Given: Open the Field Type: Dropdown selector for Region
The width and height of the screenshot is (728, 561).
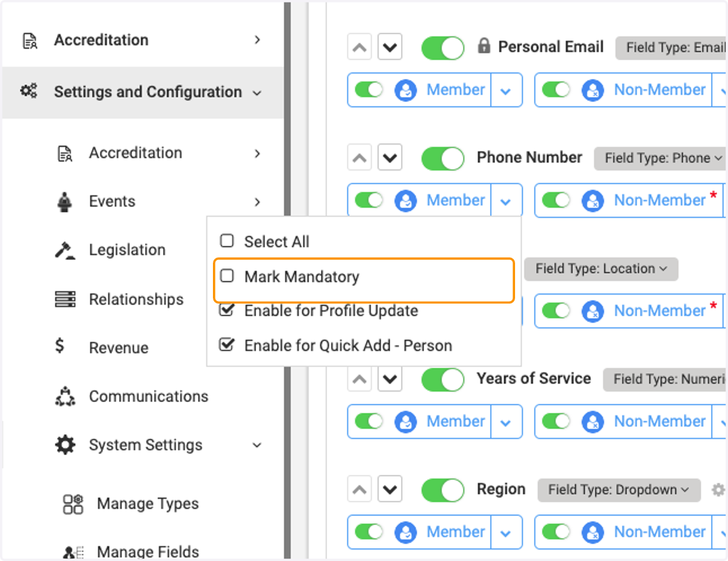Looking at the screenshot, I should tap(619, 489).
